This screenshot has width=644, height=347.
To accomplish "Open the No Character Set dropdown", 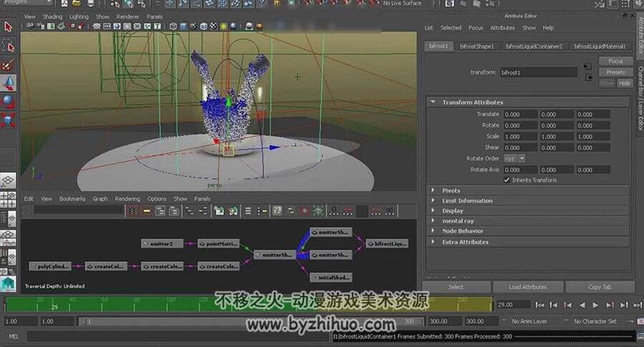I will click(595, 321).
